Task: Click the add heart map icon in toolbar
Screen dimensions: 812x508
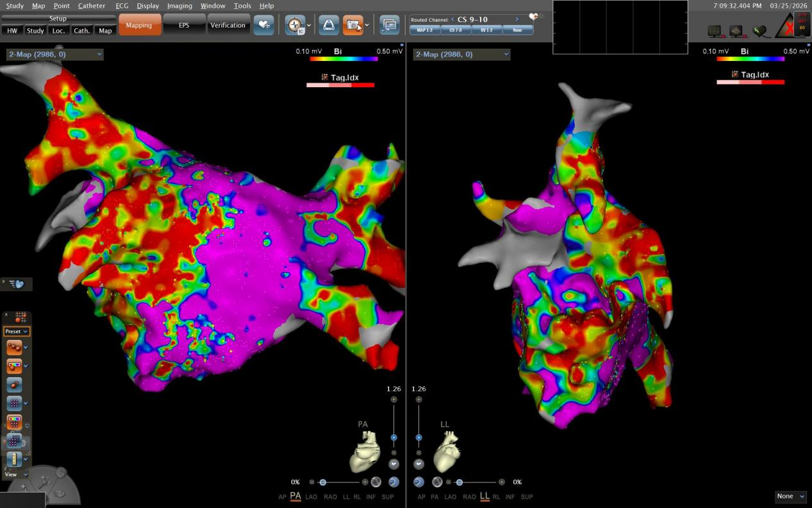Action: pos(263,25)
